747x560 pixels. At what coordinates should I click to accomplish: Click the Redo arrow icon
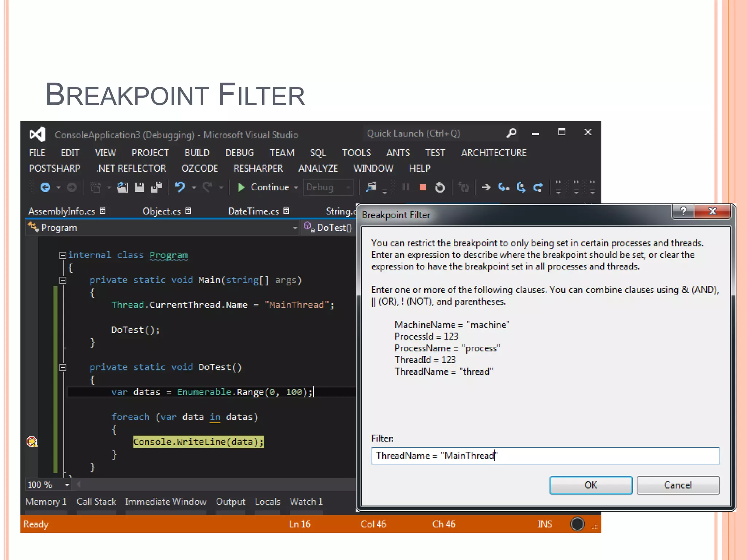click(208, 187)
